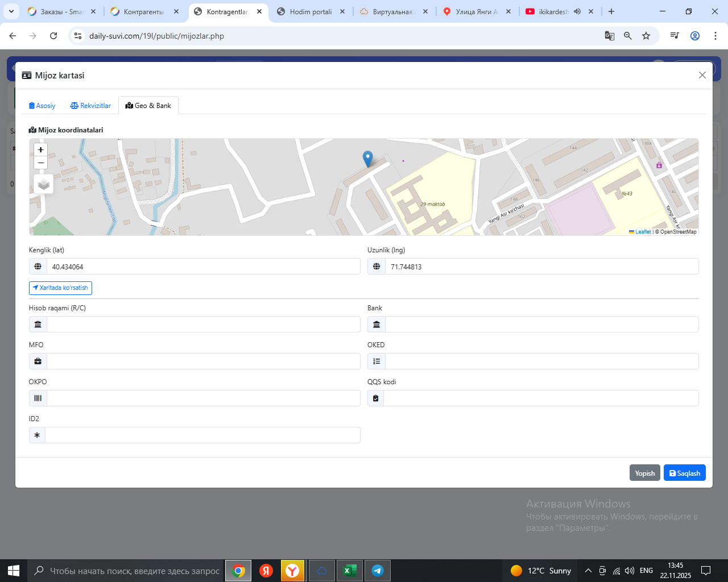Switch to the Asosiy tab

42,106
